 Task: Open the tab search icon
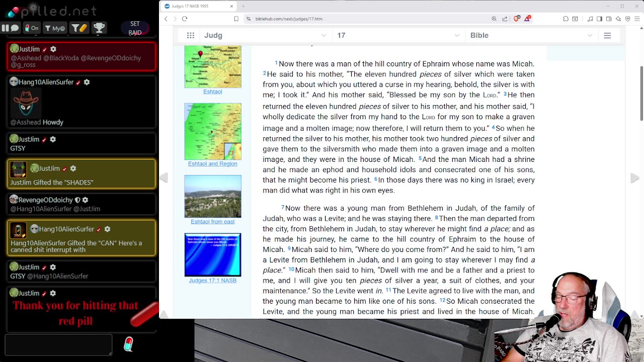pos(575,19)
